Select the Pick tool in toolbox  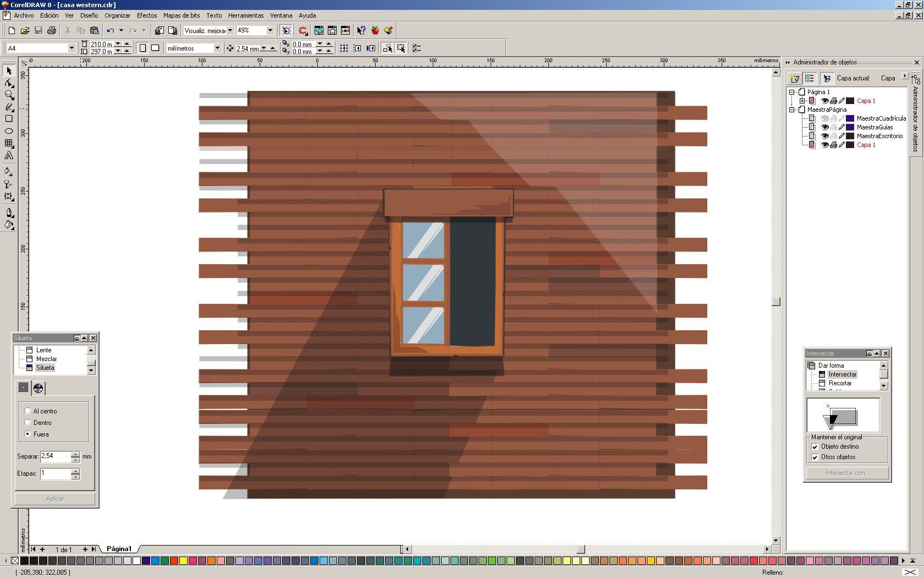tap(9, 71)
